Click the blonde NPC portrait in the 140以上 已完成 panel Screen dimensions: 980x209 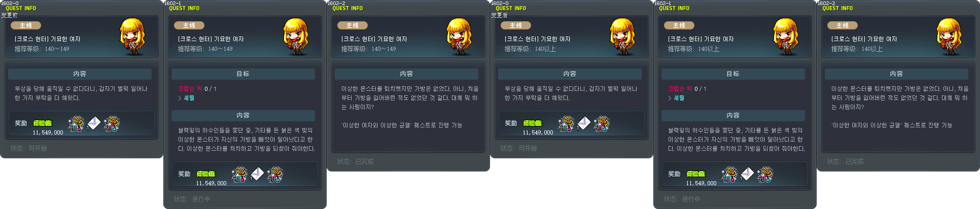pyautogui.click(x=949, y=37)
